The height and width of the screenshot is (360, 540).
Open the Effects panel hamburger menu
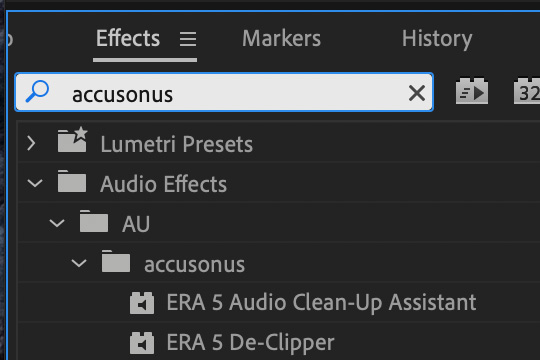coord(188,39)
